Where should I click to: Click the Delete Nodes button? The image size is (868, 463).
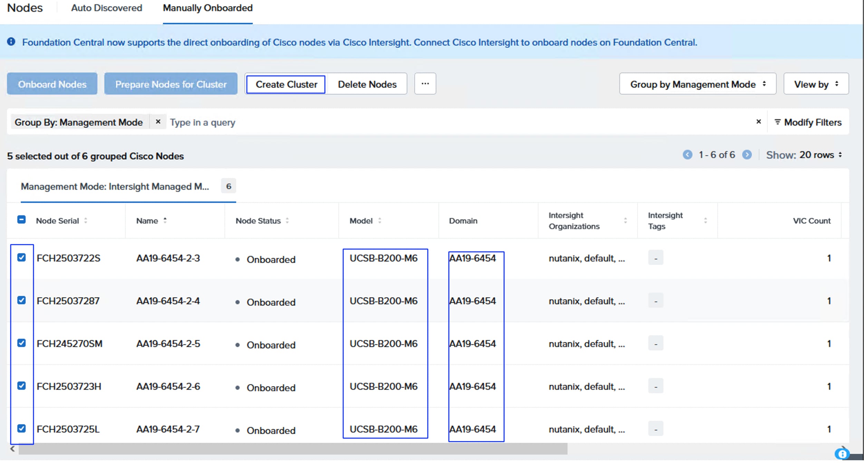[367, 84]
